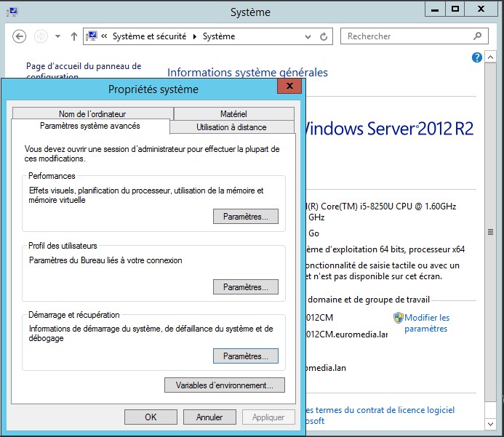The width and height of the screenshot is (504, 437).
Task: Click the shield icon beside Modifier les paramètres
Action: (399, 318)
